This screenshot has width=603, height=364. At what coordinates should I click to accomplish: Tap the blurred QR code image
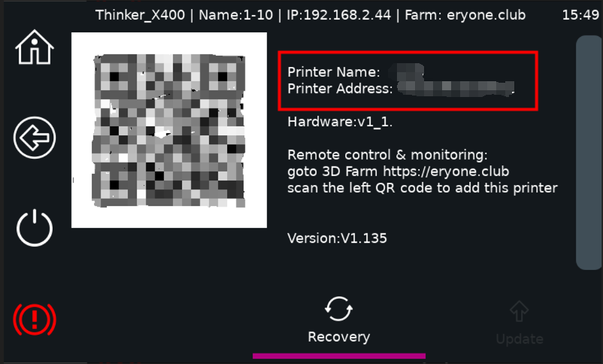(169, 130)
